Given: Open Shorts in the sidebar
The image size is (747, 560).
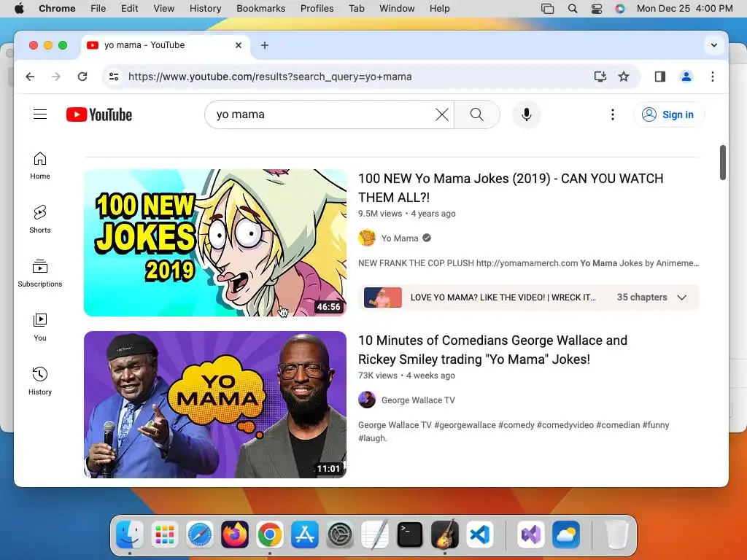Looking at the screenshot, I should click(40, 219).
